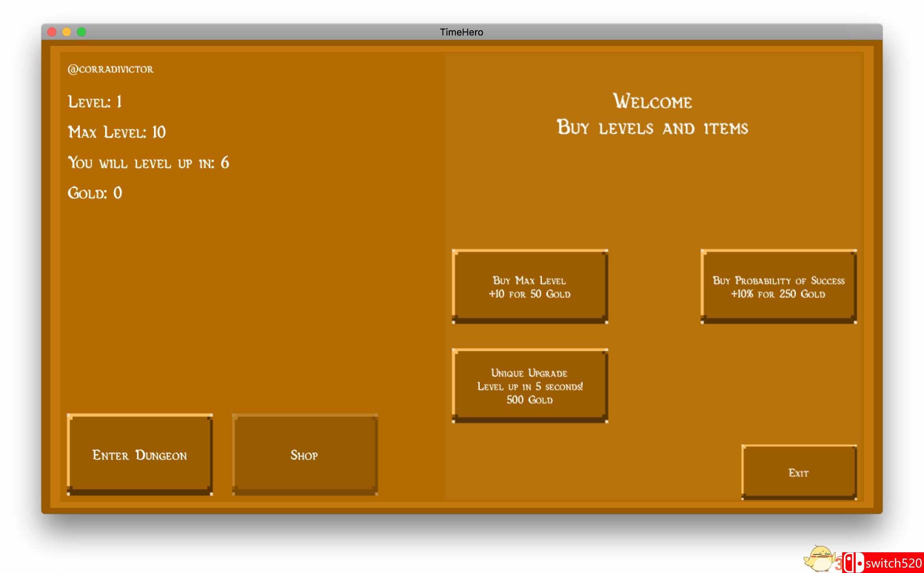
Task: Click the Welcome heading
Action: [x=652, y=101]
